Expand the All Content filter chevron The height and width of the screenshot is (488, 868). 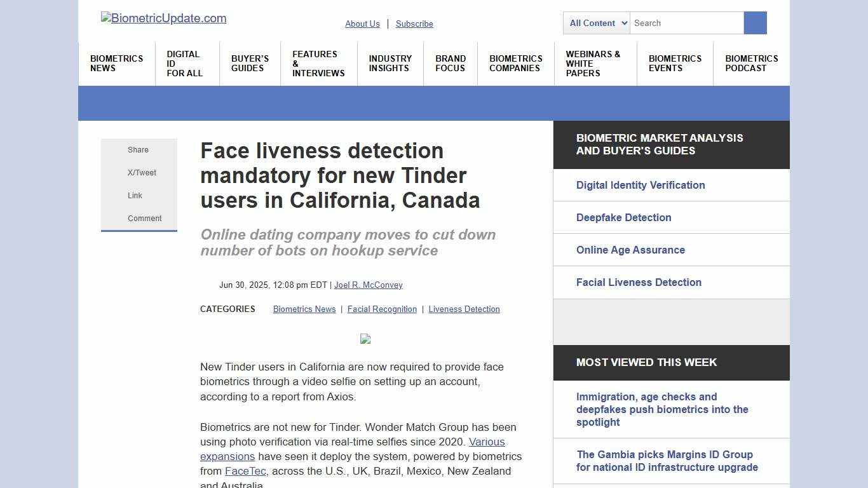pyautogui.click(x=625, y=23)
